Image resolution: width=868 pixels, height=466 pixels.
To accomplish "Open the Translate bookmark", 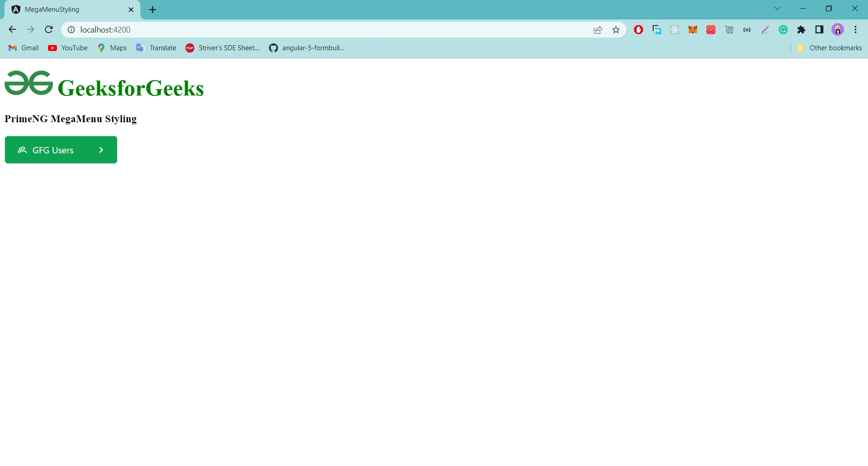I will pos(156,48).
